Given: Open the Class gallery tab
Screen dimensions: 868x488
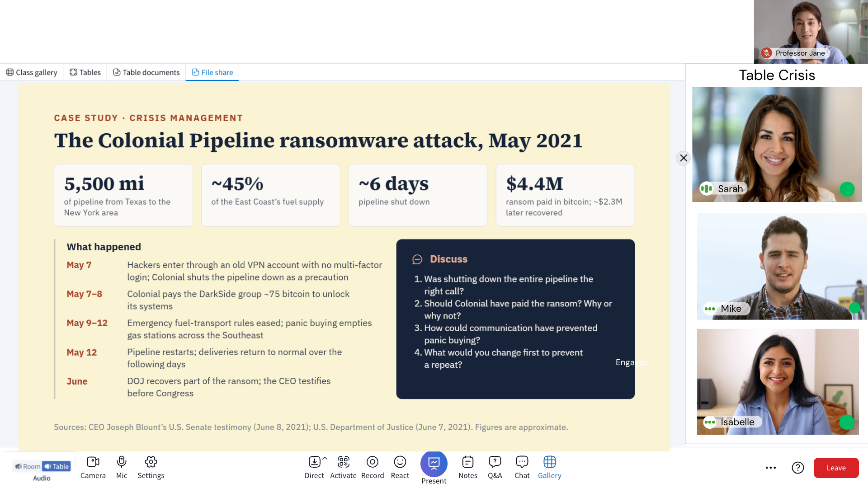Looking at the screenshot, I should (32, 72).
